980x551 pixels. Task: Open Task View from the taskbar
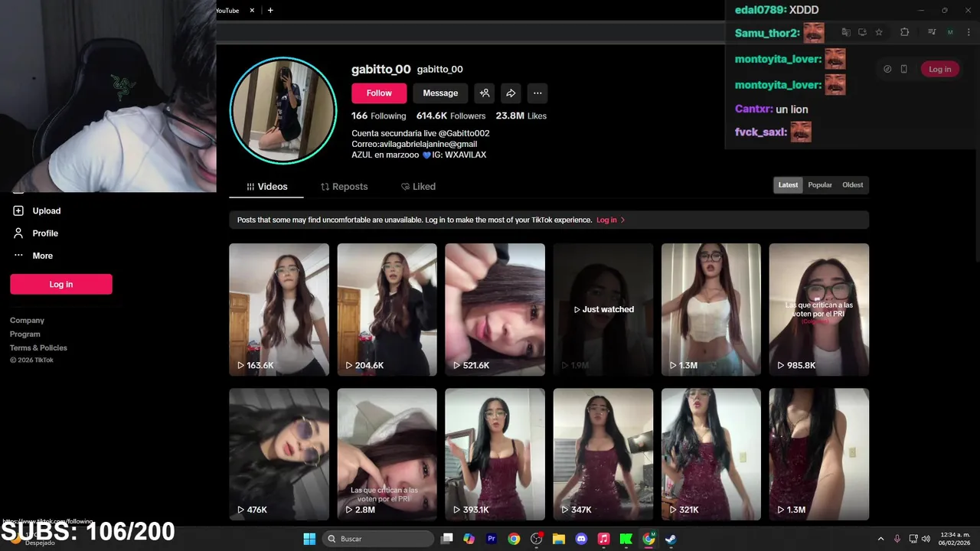click(x=447, y=539)
